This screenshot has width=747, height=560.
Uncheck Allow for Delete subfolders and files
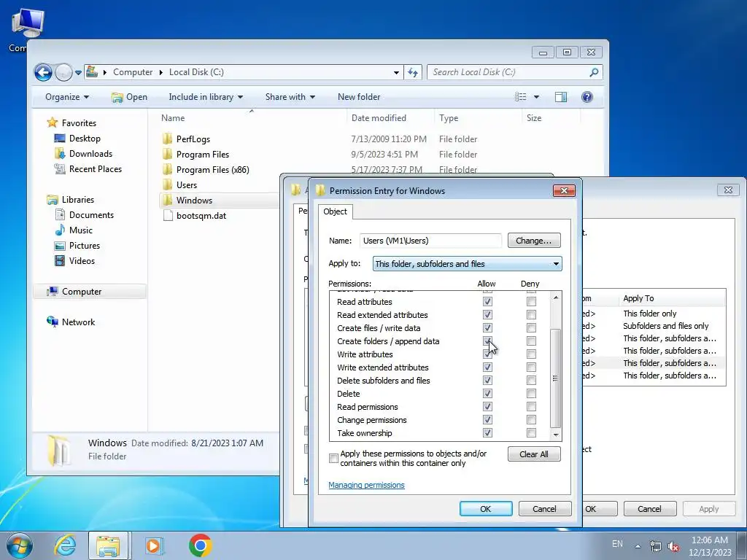pos(487,380)
